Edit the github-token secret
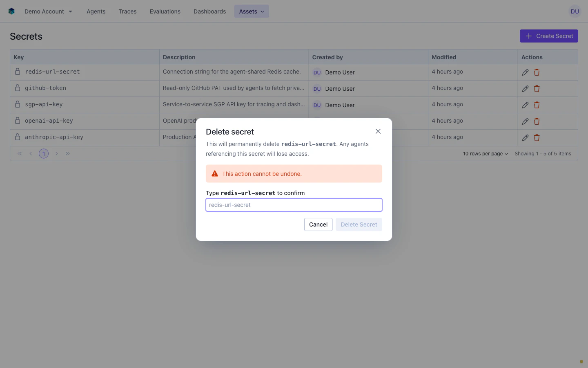This screenshot has height=368, width=588. click(x=525, y=89)
